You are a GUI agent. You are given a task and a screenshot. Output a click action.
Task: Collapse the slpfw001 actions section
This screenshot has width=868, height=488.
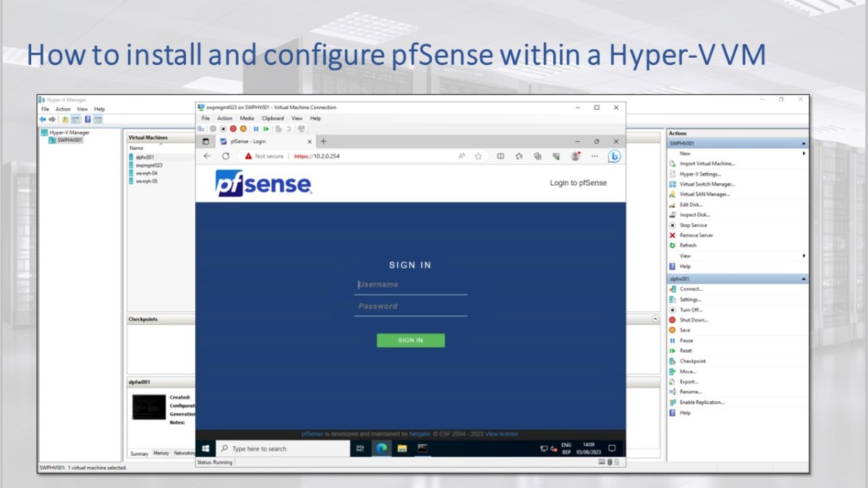[x=804, y=278]
